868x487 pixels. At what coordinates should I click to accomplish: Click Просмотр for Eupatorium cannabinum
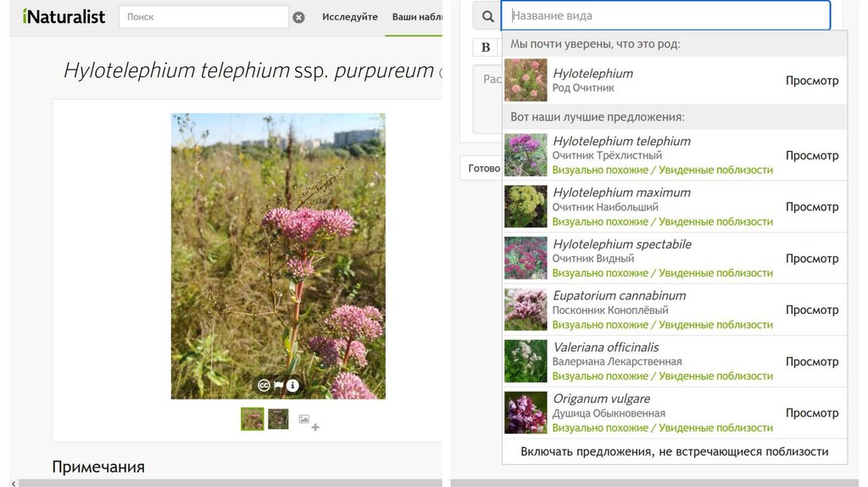click(x=811, y=310)
